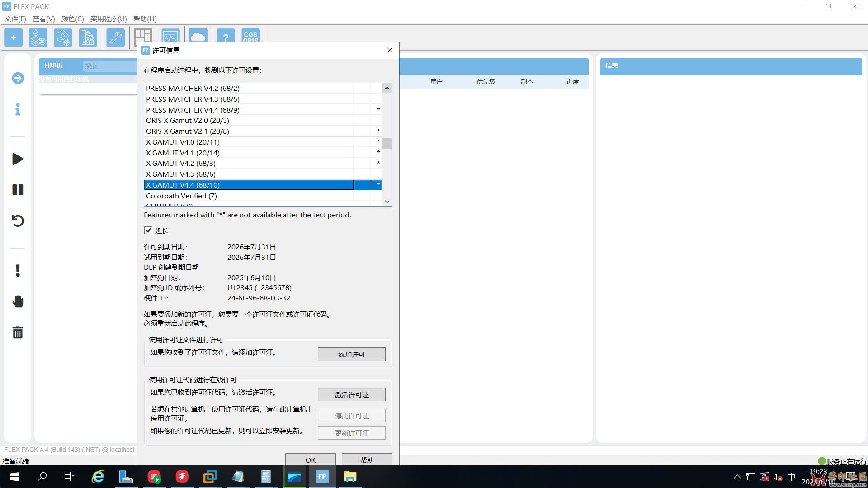
Task: Click the info sidebar icon
Action: click(x=18, y=109)
